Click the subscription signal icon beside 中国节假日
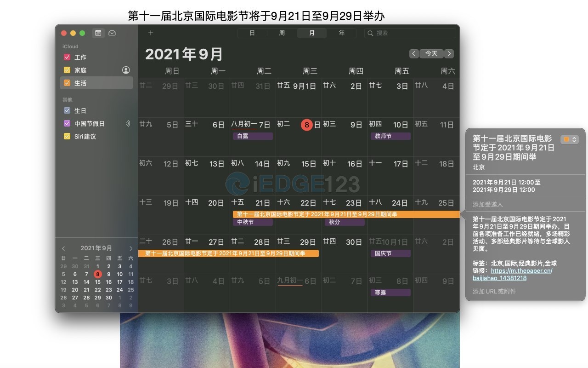This screenshot has height=368, width=588. click(128, 123)
